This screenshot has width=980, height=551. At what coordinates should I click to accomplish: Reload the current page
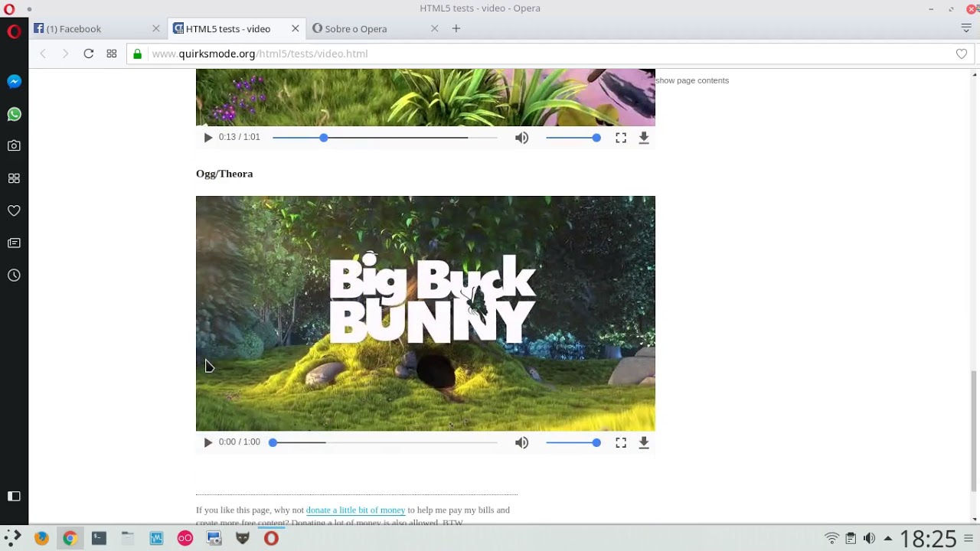pyautogui.click(x=89, y=54)
